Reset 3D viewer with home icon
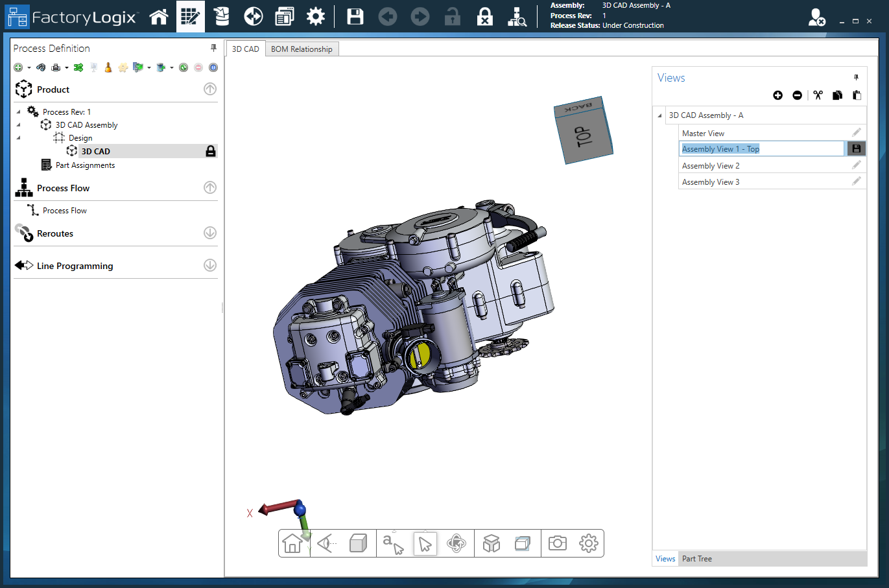Screen dimensions: 889x588 pos(292,543)
